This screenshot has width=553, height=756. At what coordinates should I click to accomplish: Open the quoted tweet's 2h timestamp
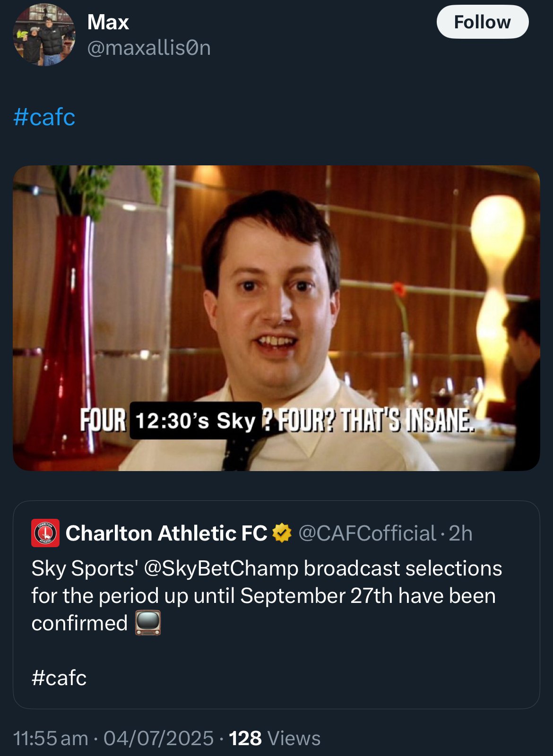460,533
